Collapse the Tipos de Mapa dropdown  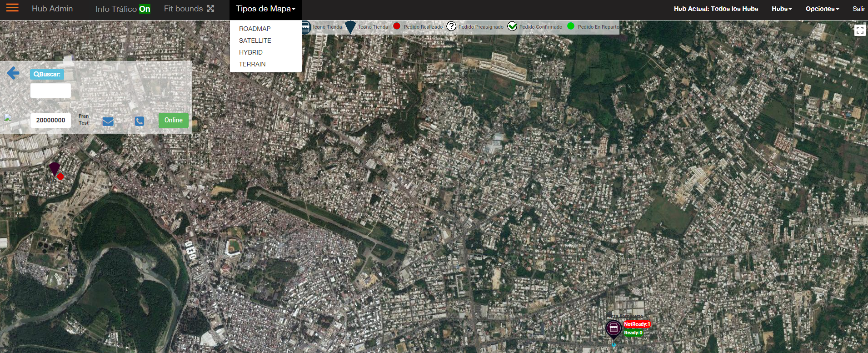click(265, 9)
